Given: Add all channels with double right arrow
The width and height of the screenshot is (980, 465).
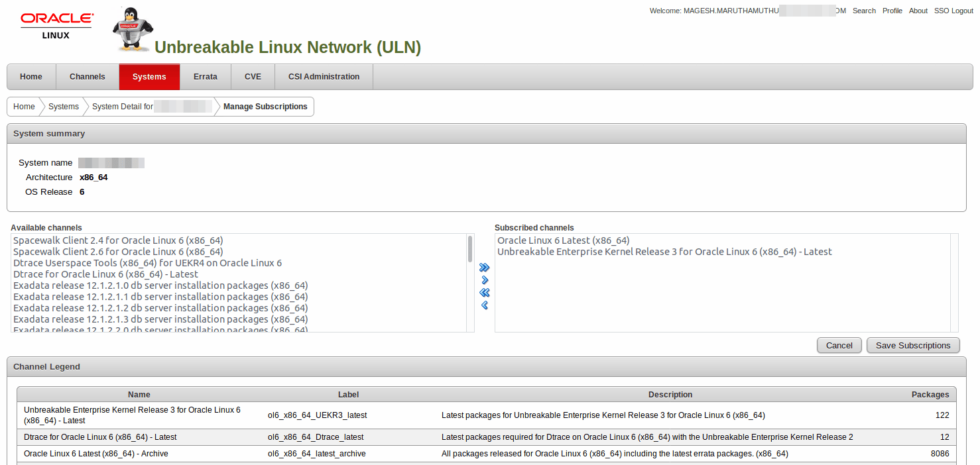Looking at the screenshot, I should click(x=484, y=268).
